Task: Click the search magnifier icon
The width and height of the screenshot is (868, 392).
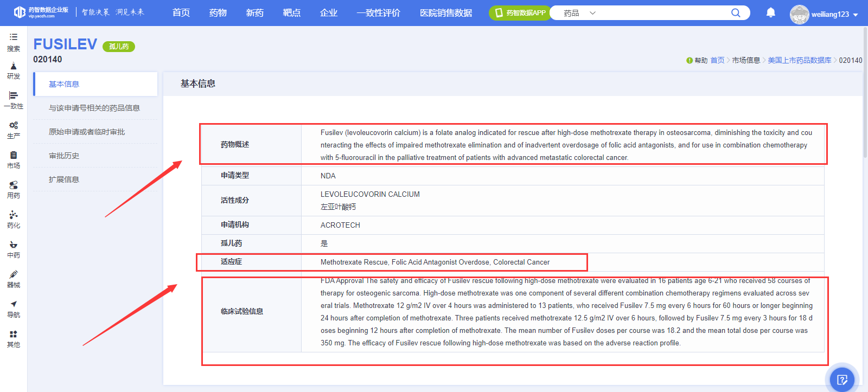Action: 736,12
